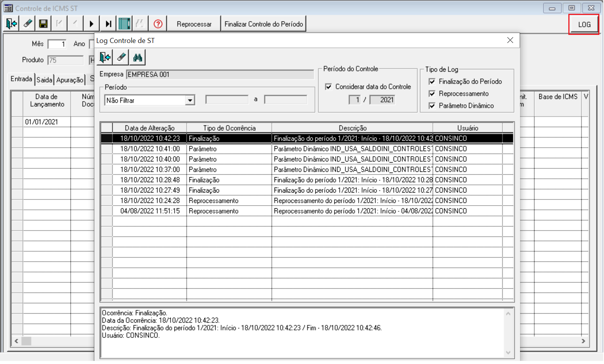This screenshot has width=604, height=364.
Task: Click greyed first record arrow icon
Action: (59, 24)
